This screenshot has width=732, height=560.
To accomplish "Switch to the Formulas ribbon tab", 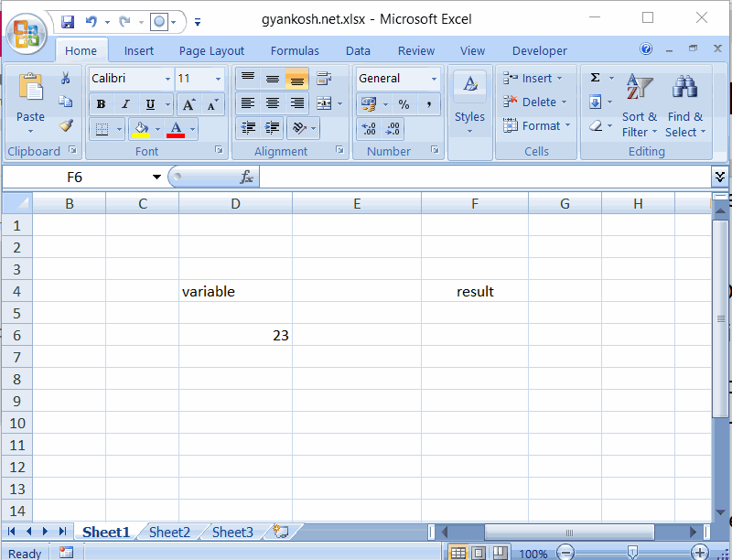I will [x=295, y=50].
